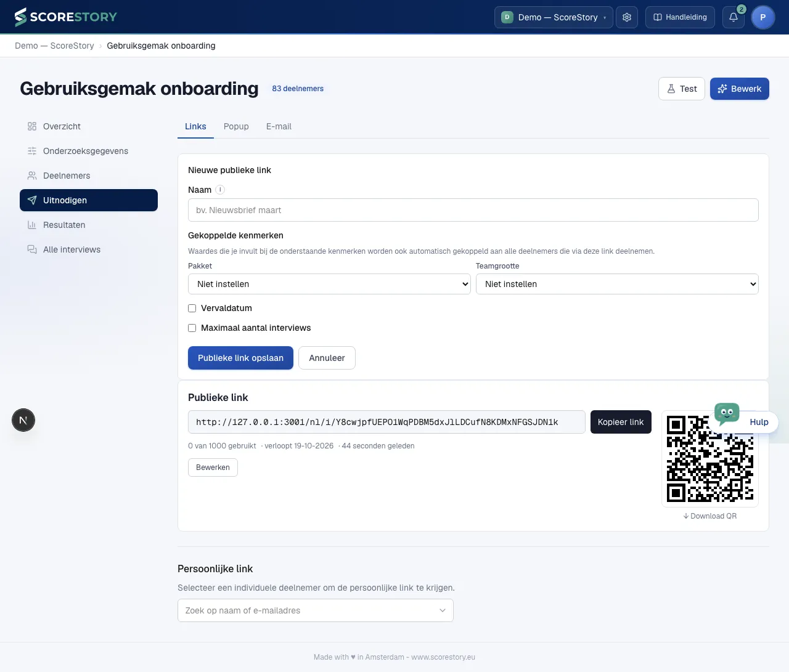Expand the Pakket dropdown

pyautogui.click(x=329, y=284)
